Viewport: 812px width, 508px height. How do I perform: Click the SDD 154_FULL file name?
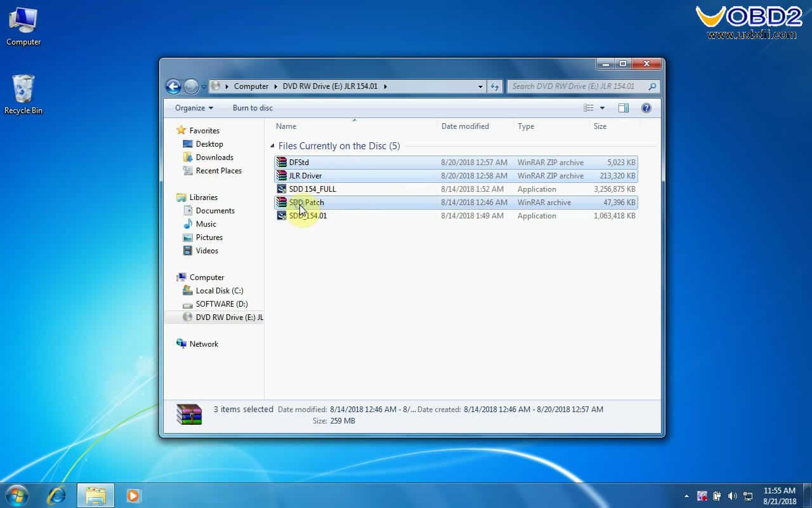pos(313,189)
